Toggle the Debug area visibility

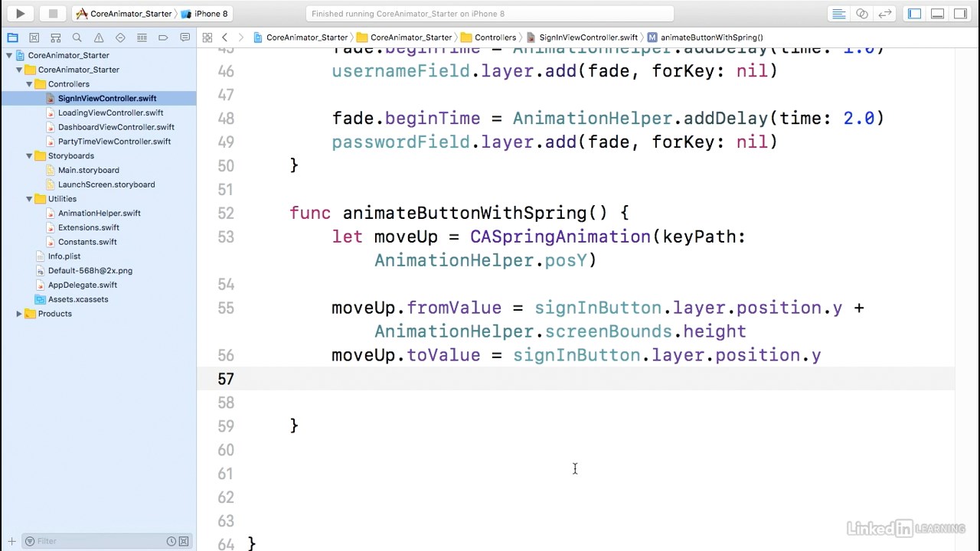click(937, 14)
